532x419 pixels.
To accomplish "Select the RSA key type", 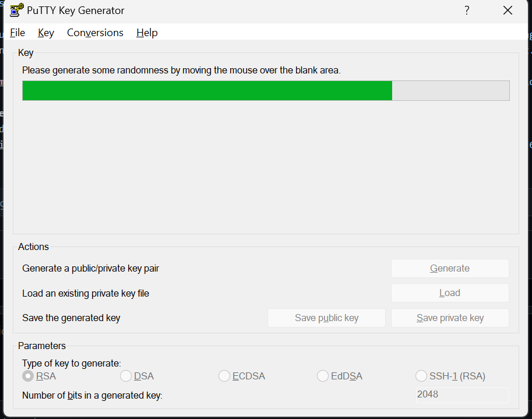I will pyautogui.click(x=39, y=376).
